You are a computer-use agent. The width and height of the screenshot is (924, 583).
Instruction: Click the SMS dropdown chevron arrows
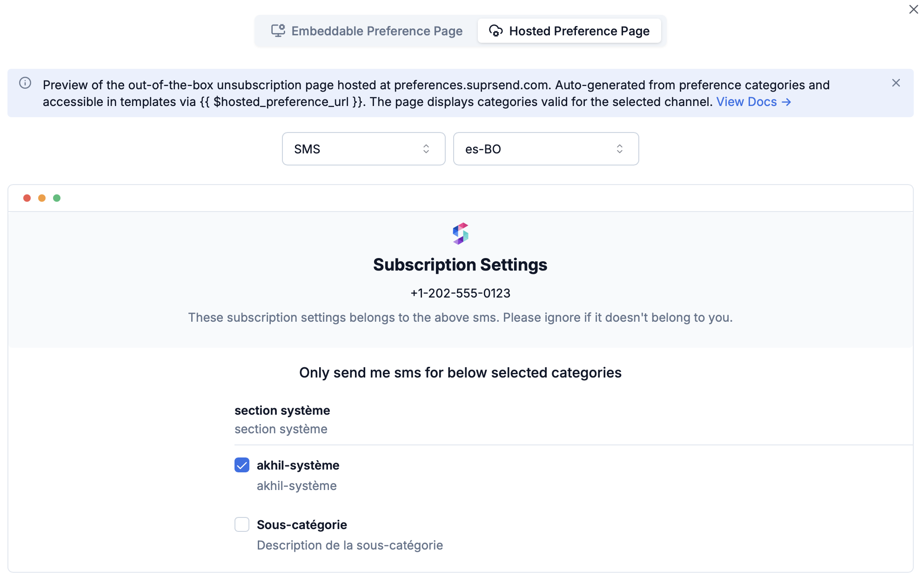(426, 149)
